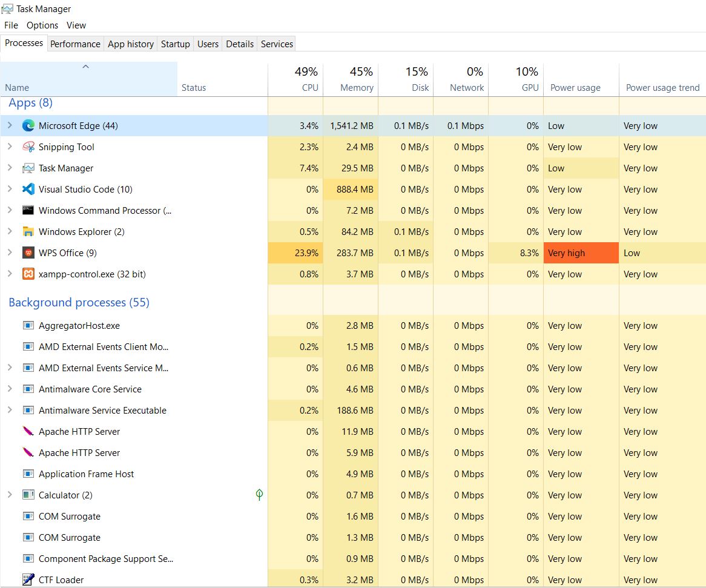Click the Windows Command Processor icon
706x588 pixels.
point(28,211)
